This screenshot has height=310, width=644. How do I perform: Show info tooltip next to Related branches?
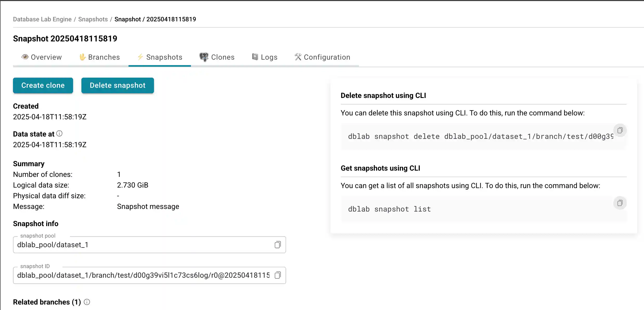[x=87, y=302]
